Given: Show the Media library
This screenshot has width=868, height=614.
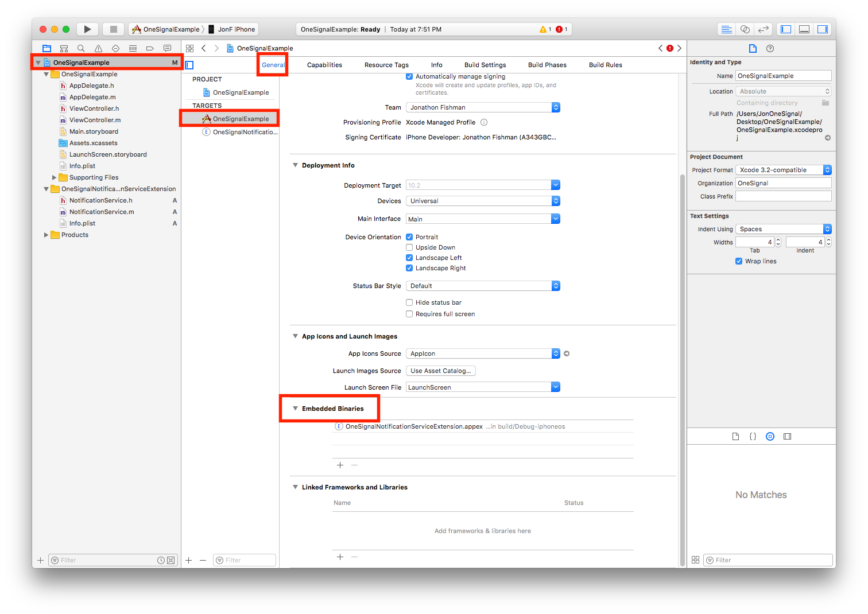Looking at the screenshot, I should [787, 437].
